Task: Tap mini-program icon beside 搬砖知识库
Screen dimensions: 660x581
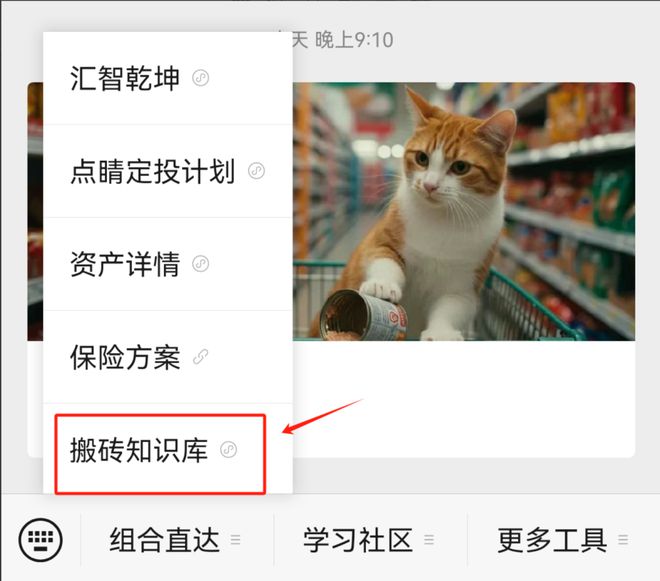Action: [x=229, y=450]
